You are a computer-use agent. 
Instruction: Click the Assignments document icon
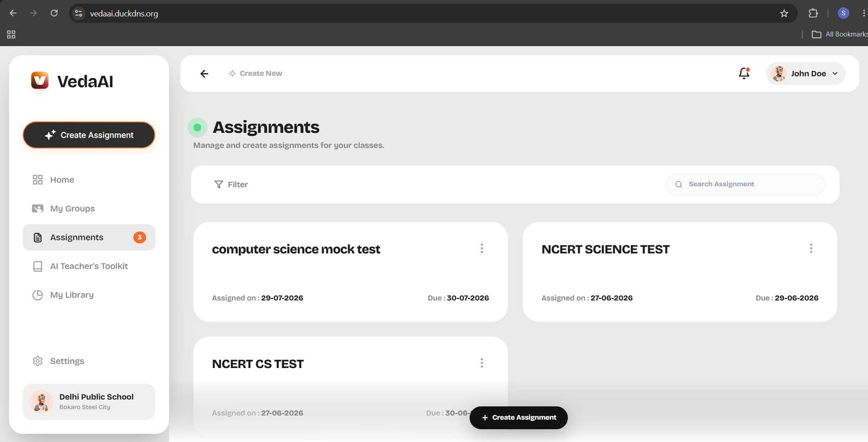[38, 237]
